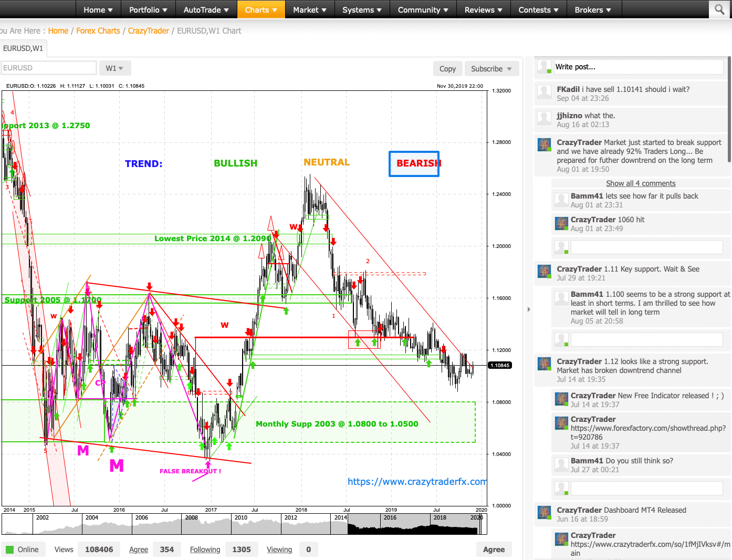Click CrazyTrader avatar on '1060 hit' comment
Image resolution: width=732 pixels, height=560 pixels.
[562, 223]
